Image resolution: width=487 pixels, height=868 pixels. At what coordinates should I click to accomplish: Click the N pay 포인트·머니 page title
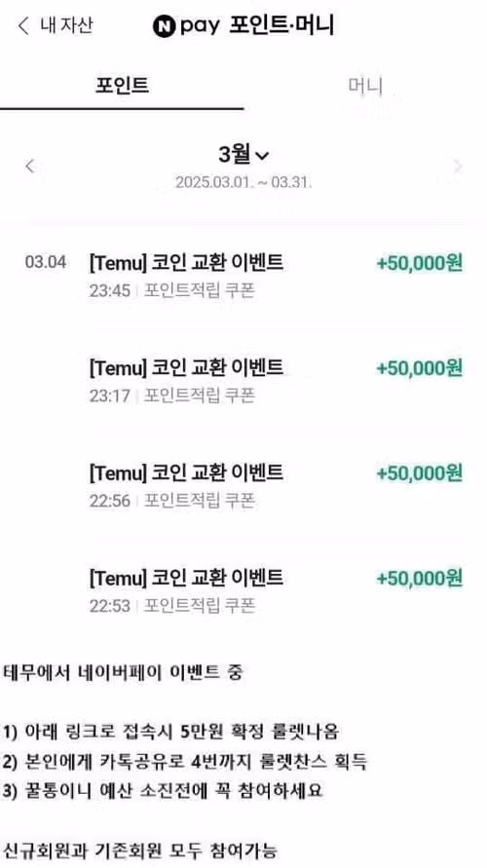[x=243, y=26]
